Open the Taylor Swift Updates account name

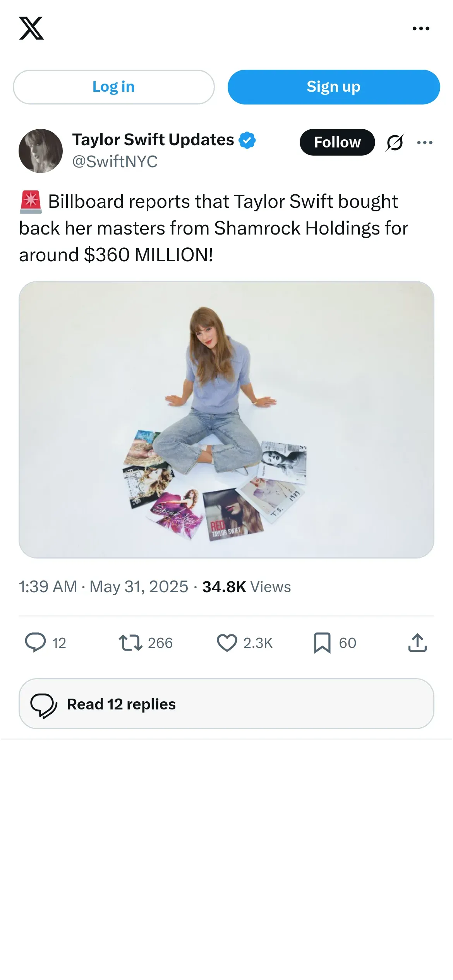[x=153, y=140]
